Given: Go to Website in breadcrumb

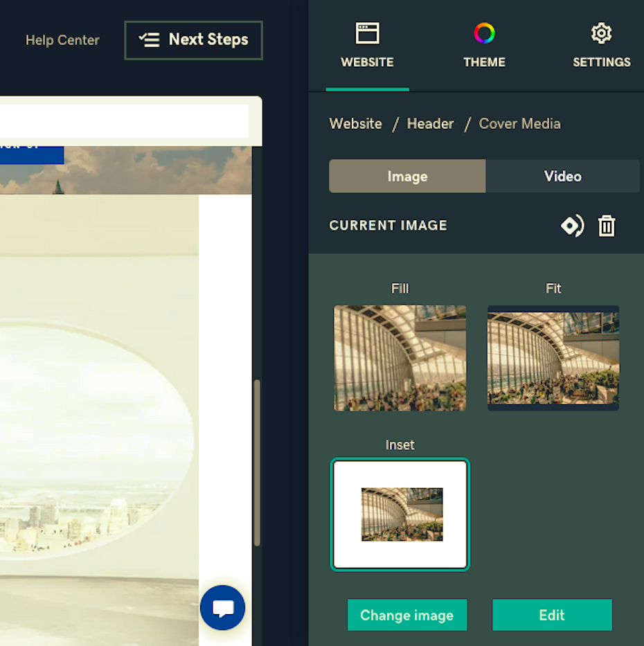Looking at the screenshot, I should tap(355, 124).
